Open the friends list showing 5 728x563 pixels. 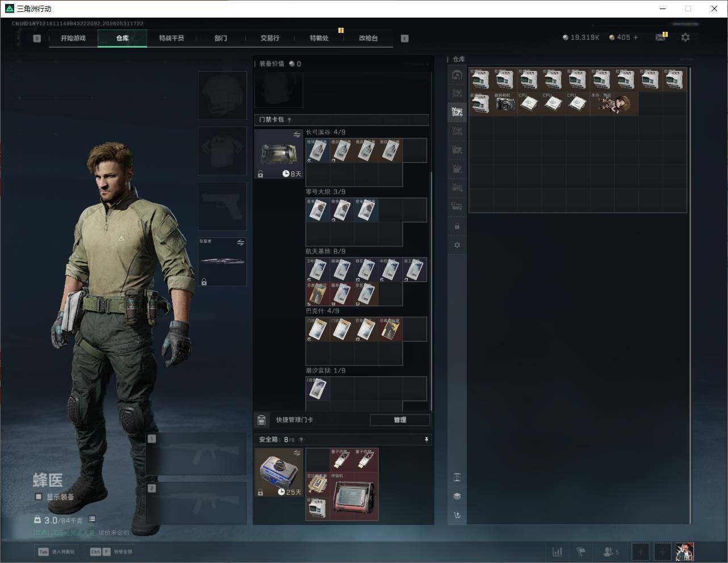611,552
